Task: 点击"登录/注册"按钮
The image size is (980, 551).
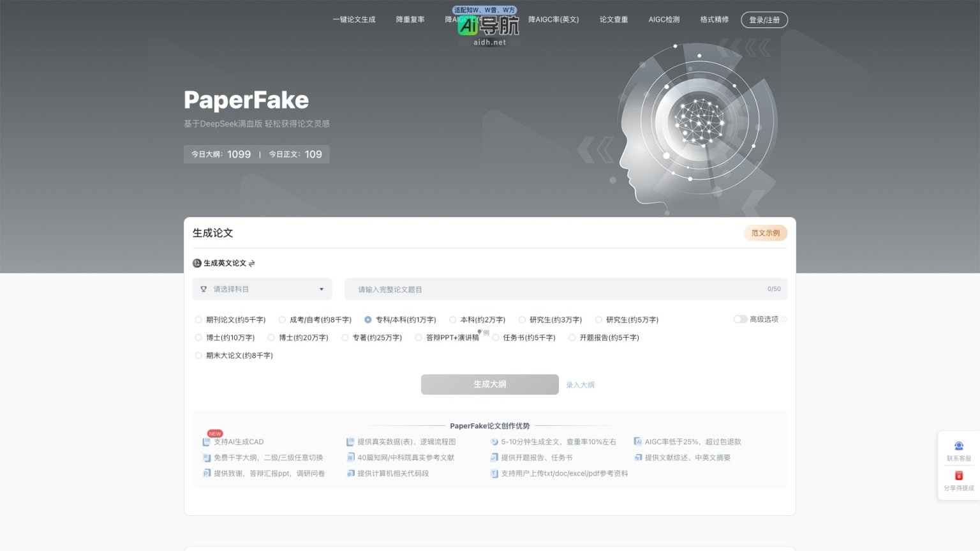Action: click(764, 20)
